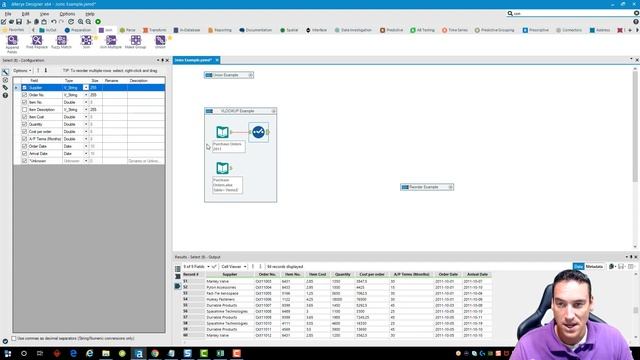Screen dimensions: 640x360
Task: Open the Type dropdown for the Item Description field
Action: 86,109
